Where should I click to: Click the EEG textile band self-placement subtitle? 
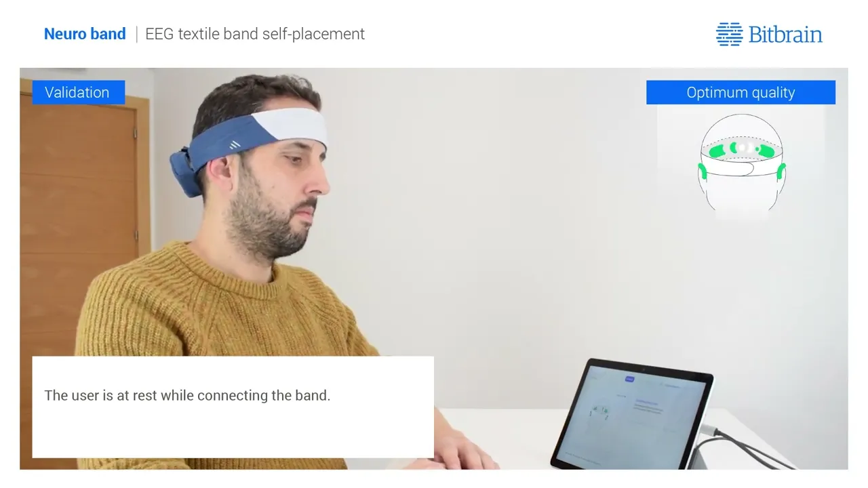pyautogui.click(x=255, y=34)
